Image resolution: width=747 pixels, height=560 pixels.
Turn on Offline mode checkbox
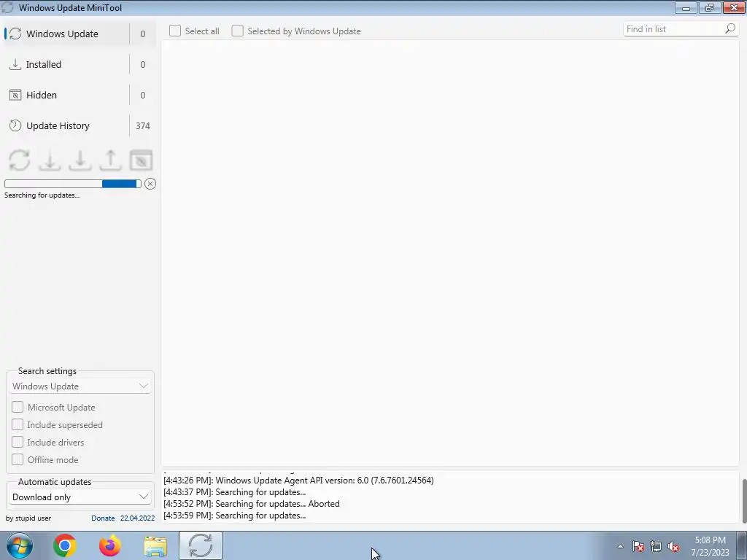(x=18, y=459)
